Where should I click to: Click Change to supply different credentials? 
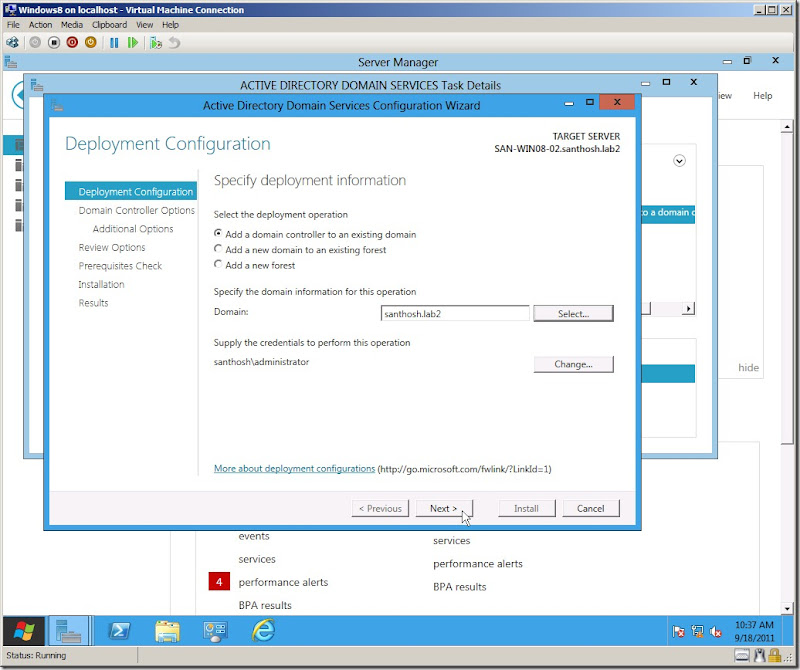[573, 364]
